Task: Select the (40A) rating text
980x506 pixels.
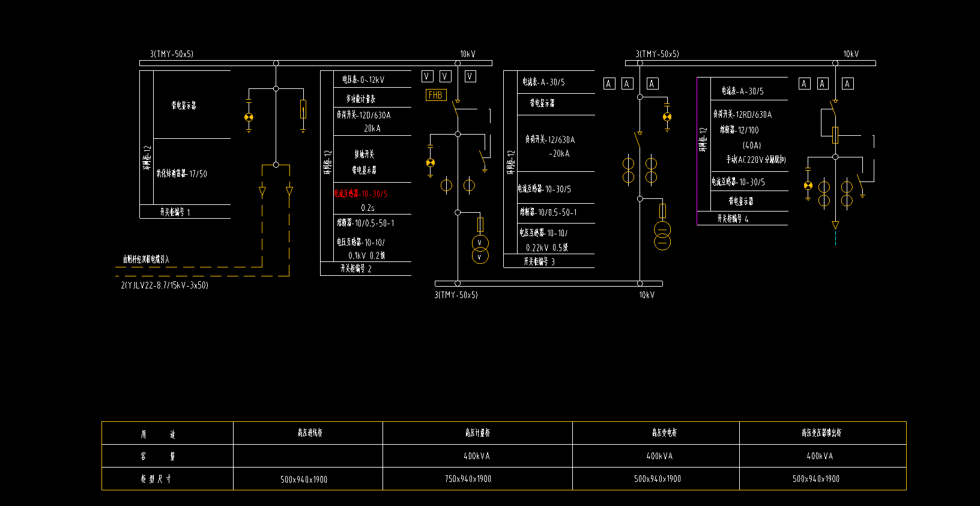Action: click(752, 145)
